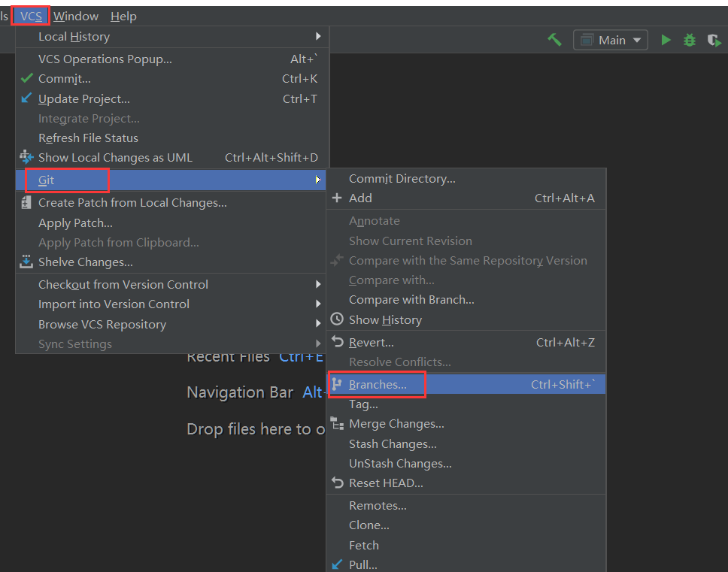Select Fetch in Git submenu
The image size is (728, 572).
(466, 546)
